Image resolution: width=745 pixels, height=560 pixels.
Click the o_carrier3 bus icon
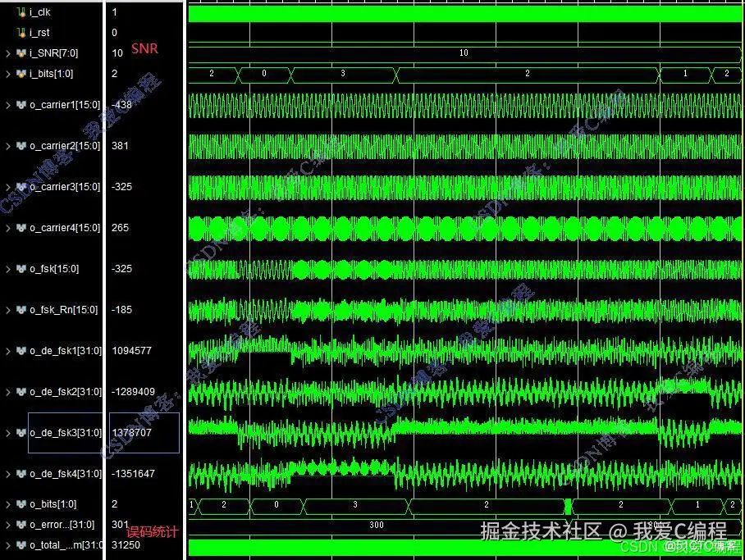click(x=21, y=187)
